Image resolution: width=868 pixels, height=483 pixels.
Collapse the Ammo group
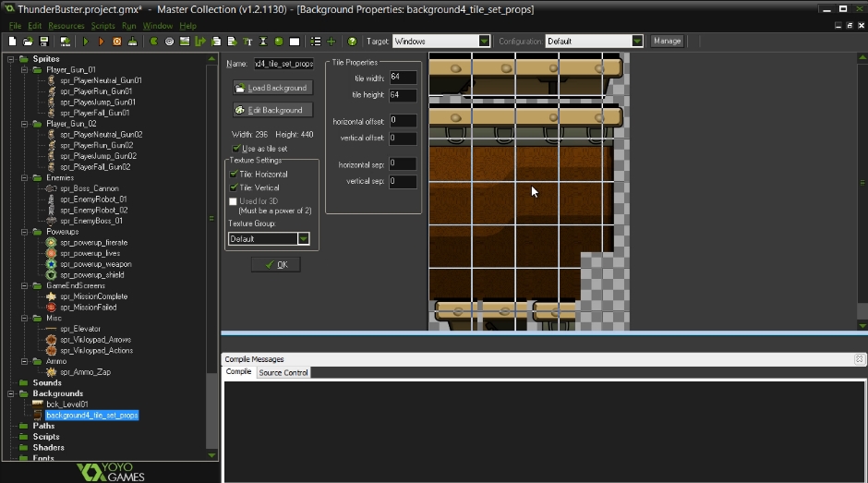[x=24, y=361]
